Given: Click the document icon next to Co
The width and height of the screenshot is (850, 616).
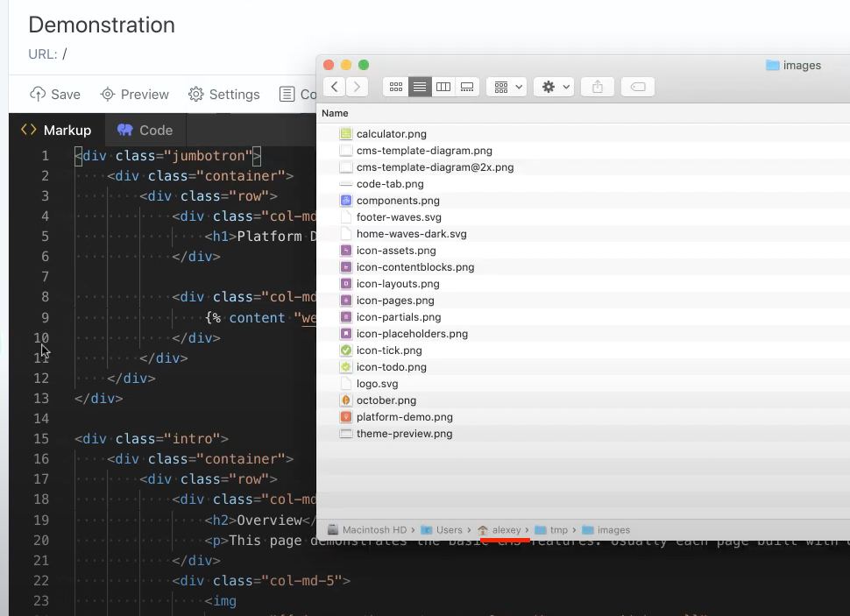Looking at the screenshot, I should 287,95.
